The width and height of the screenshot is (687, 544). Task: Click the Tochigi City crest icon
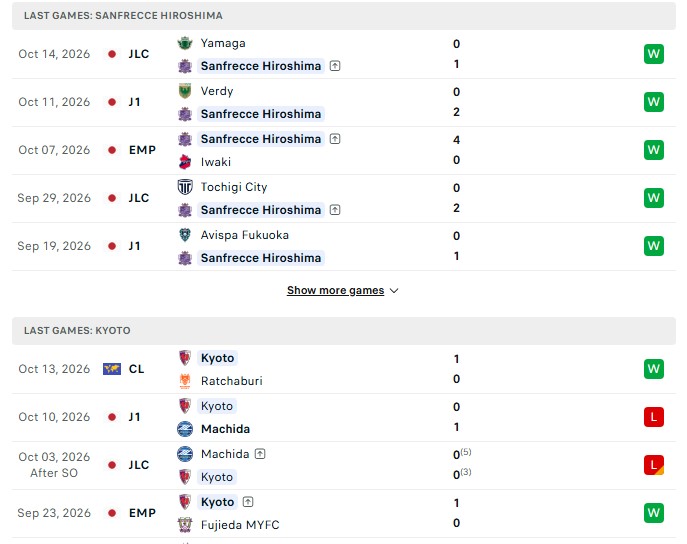coord(185,187)
